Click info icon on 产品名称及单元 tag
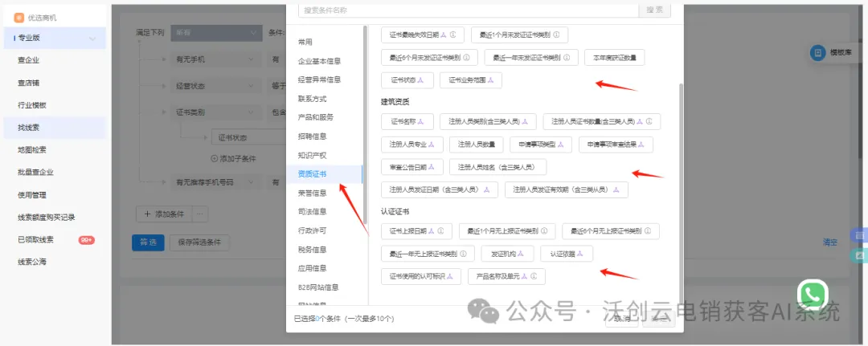Image resolution: width=868 pixels, height=346 pixels. click(534, 276)
